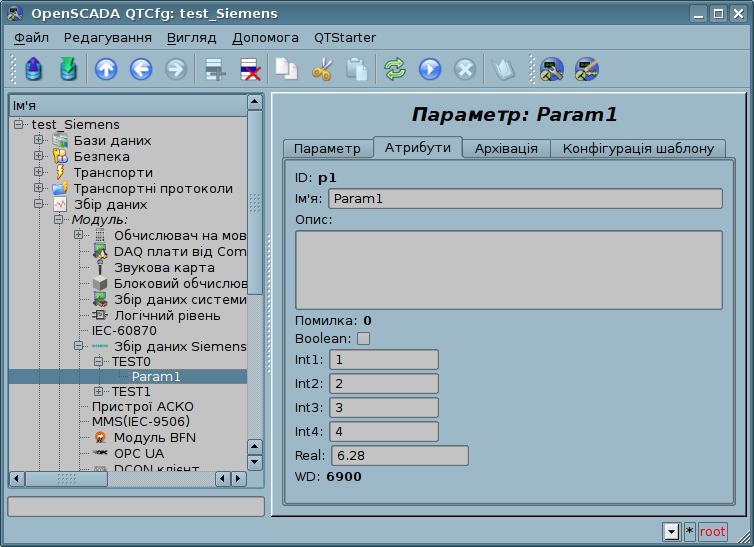Select the OPC UA module in tree
This screenshot has width=754, height=547.
138,453
